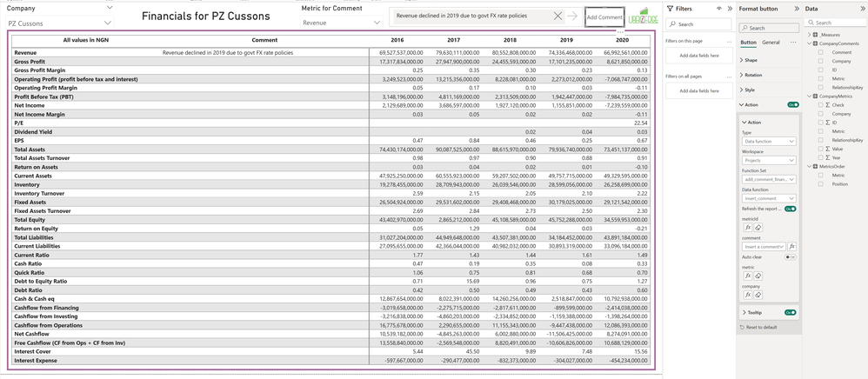Enable the Auto clear toggle

click(791, 257)
